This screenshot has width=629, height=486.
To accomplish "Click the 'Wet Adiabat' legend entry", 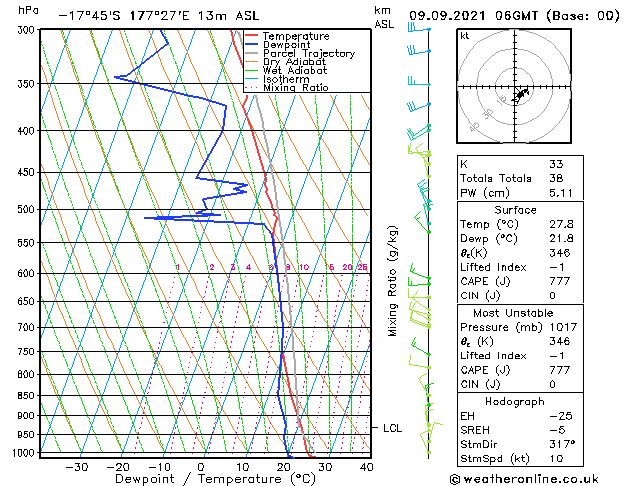I will (x=295, y=71).
